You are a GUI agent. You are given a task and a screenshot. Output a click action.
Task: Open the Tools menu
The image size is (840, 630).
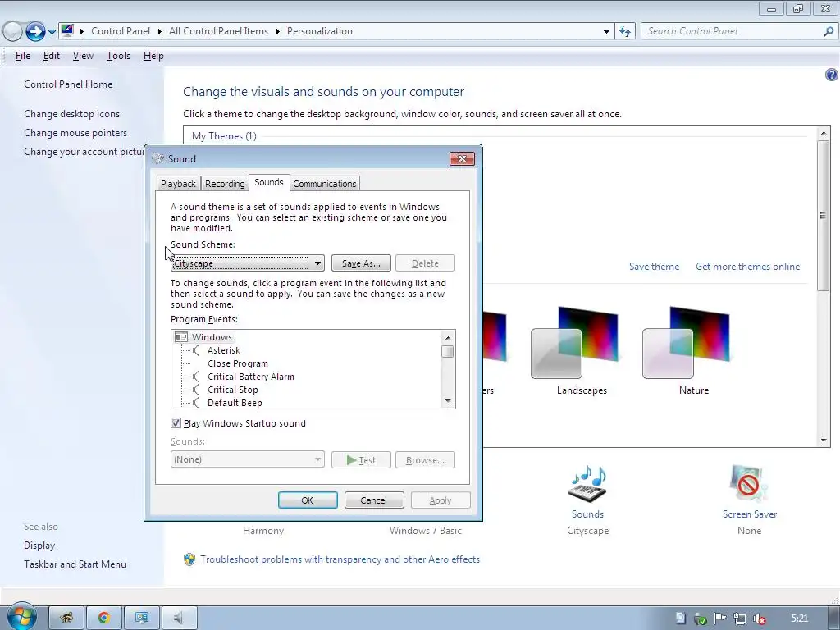click(x=118, y=56)
